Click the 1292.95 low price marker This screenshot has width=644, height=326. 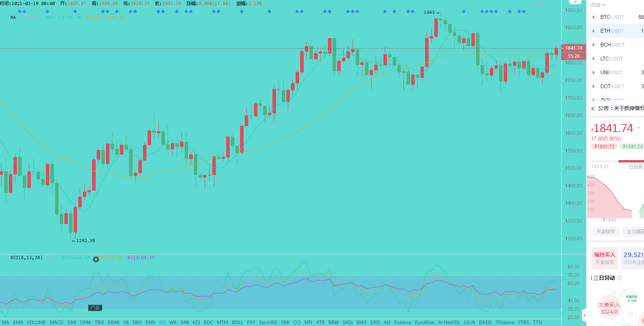click(x=84, y=241)
